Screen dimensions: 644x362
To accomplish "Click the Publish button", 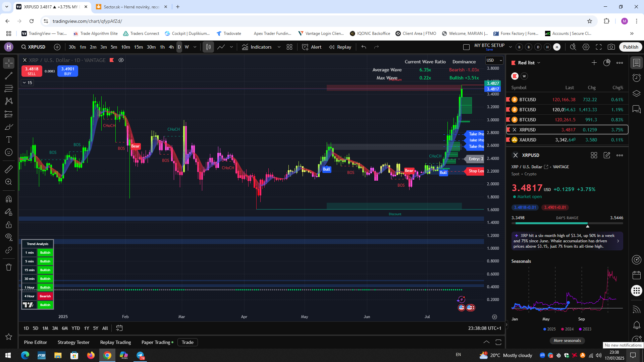I will 630,47.
